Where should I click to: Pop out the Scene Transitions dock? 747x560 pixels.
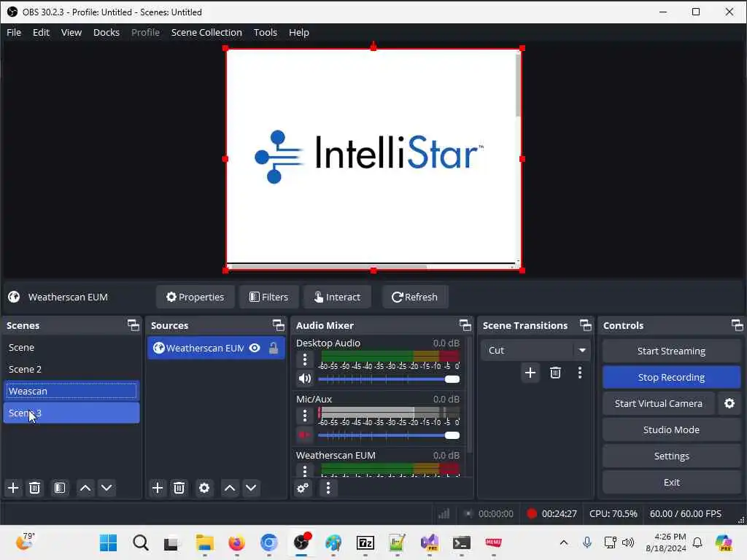pos(586,325)
